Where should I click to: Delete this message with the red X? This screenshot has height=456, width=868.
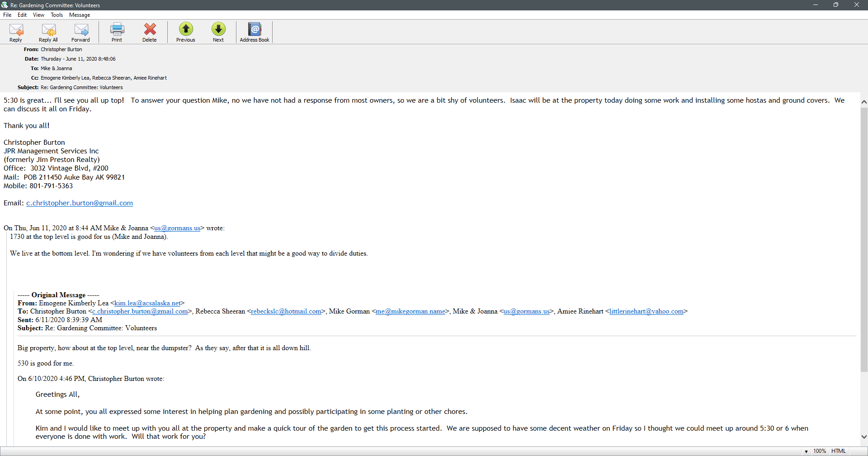click(x=150, y=32)
